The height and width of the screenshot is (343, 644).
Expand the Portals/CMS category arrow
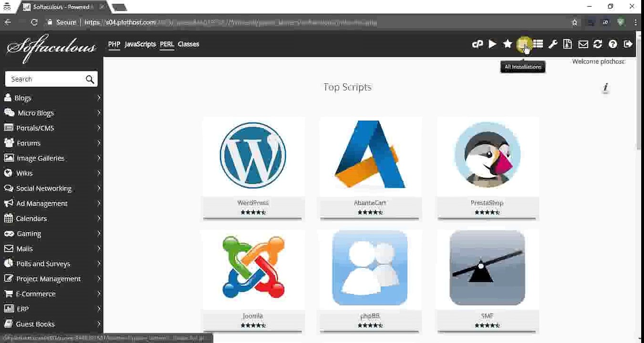coord(99,128)
